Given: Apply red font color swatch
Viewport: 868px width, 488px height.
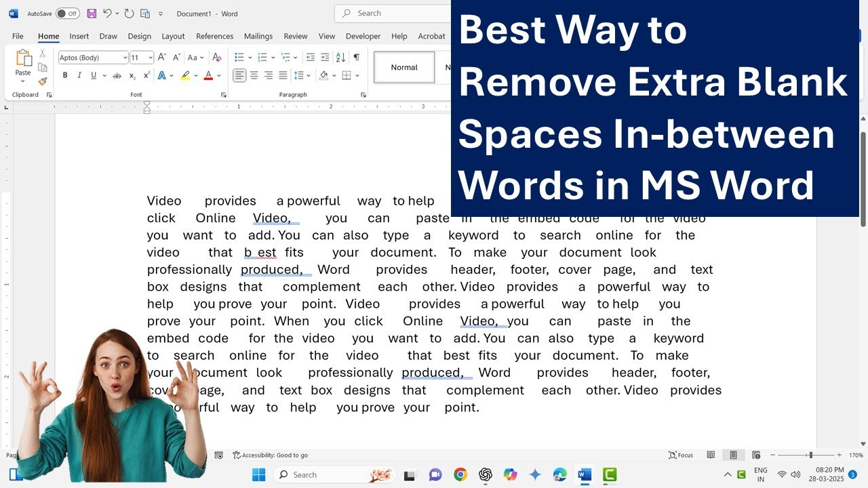Looking at the screenshot, I should click(209, 76).
